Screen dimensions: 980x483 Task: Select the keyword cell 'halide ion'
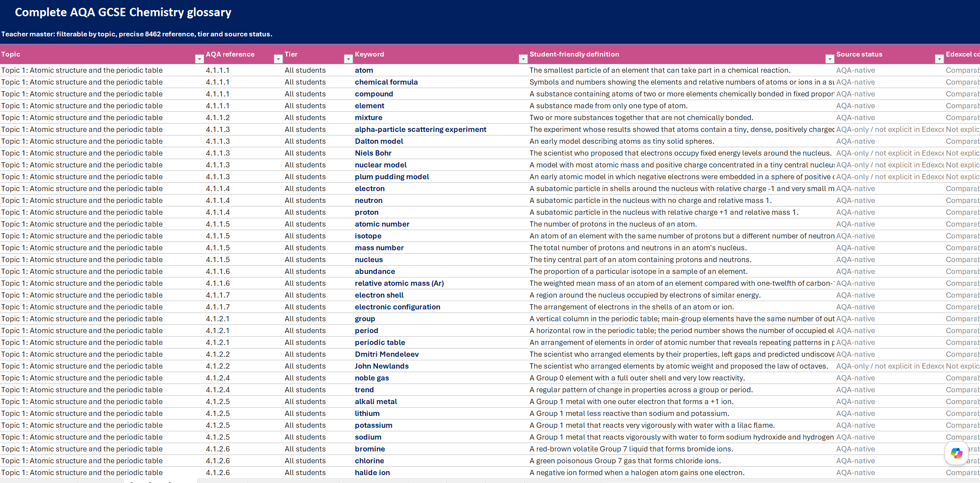[x=440, y=472]
